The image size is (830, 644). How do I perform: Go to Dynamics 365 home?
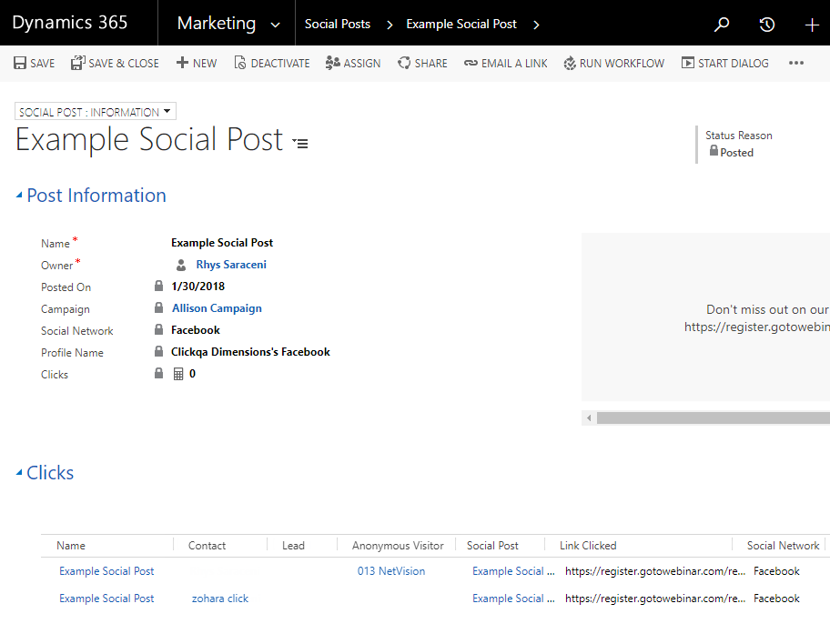tap(70, 23)
